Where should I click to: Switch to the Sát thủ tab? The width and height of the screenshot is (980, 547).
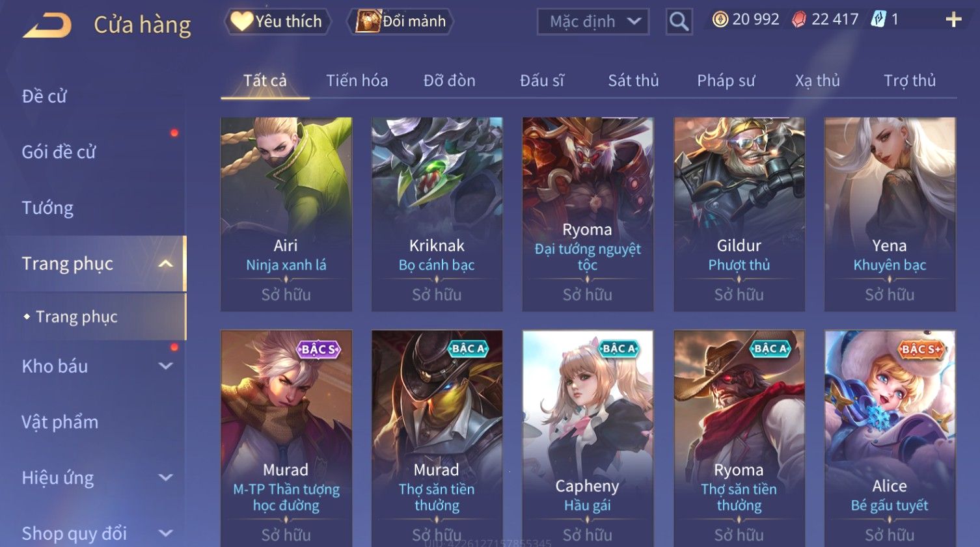pyautogui.click(x=633, y=81)
